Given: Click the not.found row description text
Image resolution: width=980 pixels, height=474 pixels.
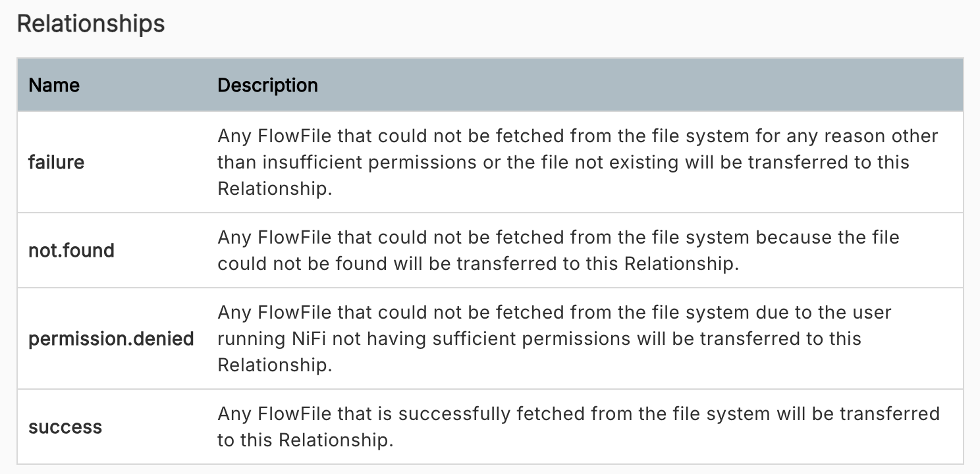Looking at the screenshot, I should click(557, 250).
